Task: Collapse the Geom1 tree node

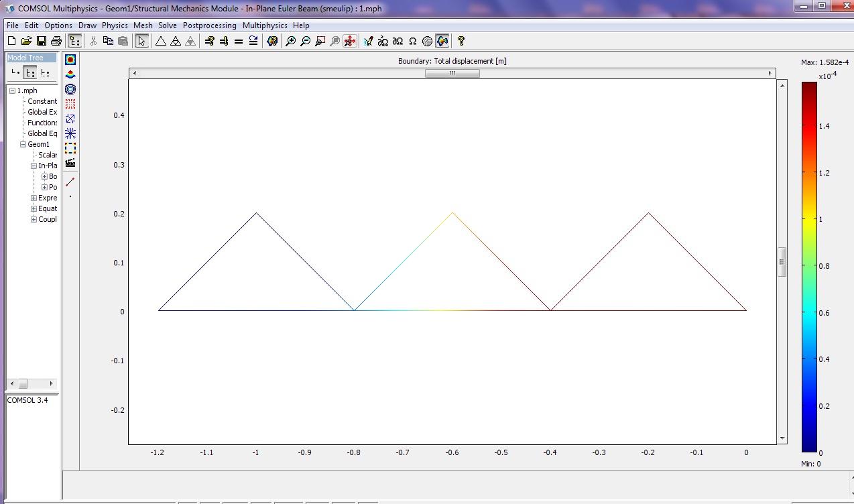Action: [x=23, y=144]
